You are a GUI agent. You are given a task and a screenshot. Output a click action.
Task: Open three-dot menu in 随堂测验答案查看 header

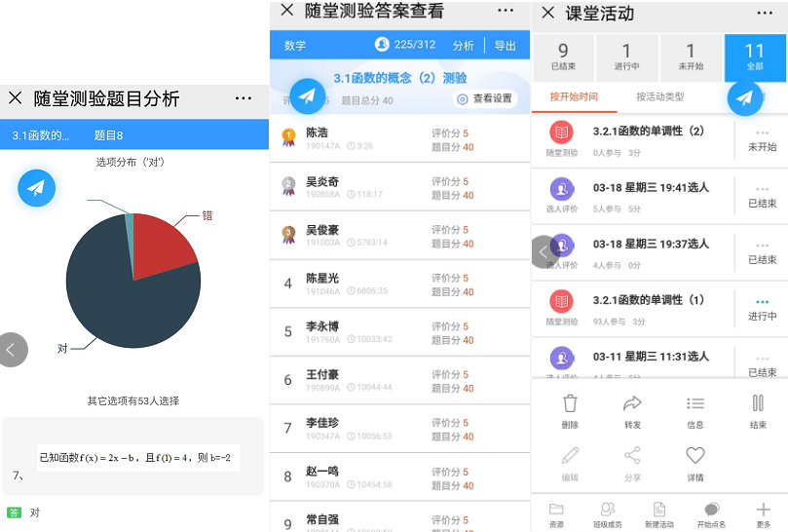(x=505, y=11)
